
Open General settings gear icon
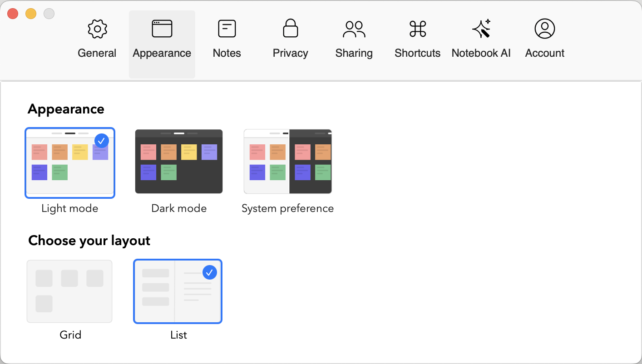point(97,29)
